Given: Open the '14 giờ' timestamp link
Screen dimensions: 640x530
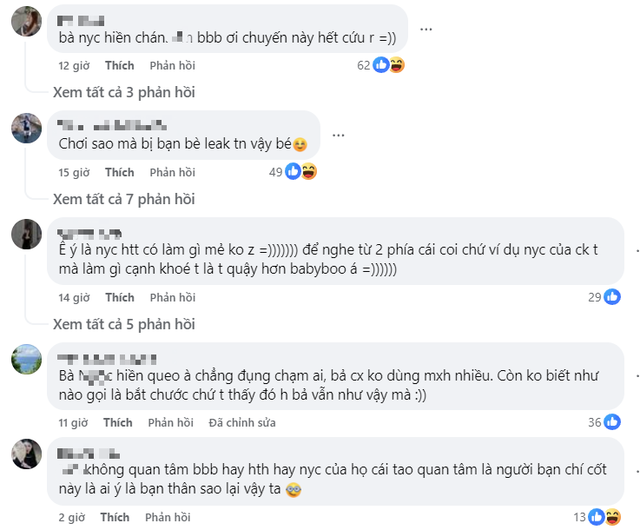Looking at the screenshot, I should 75,297.
